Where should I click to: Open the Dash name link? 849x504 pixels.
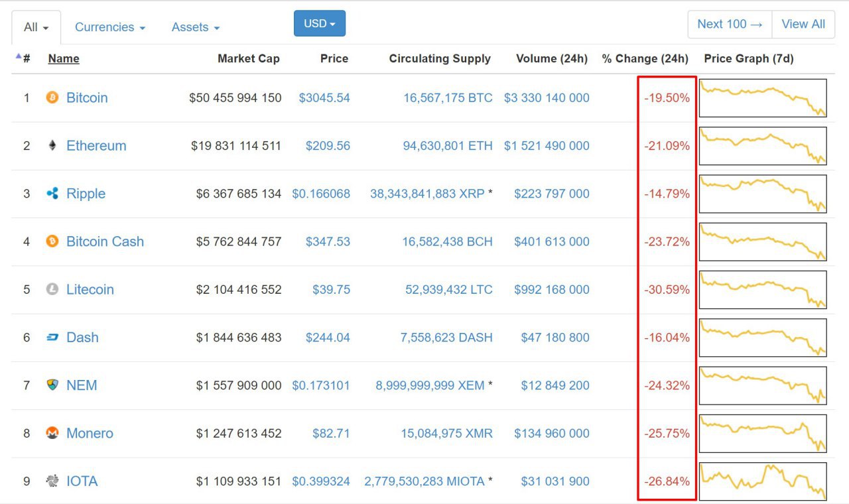tap(82, 337)
